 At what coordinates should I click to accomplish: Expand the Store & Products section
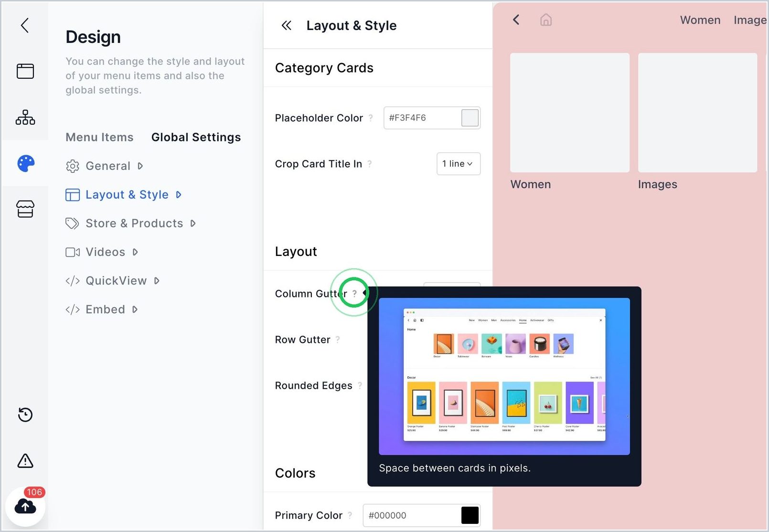(130, 223)
